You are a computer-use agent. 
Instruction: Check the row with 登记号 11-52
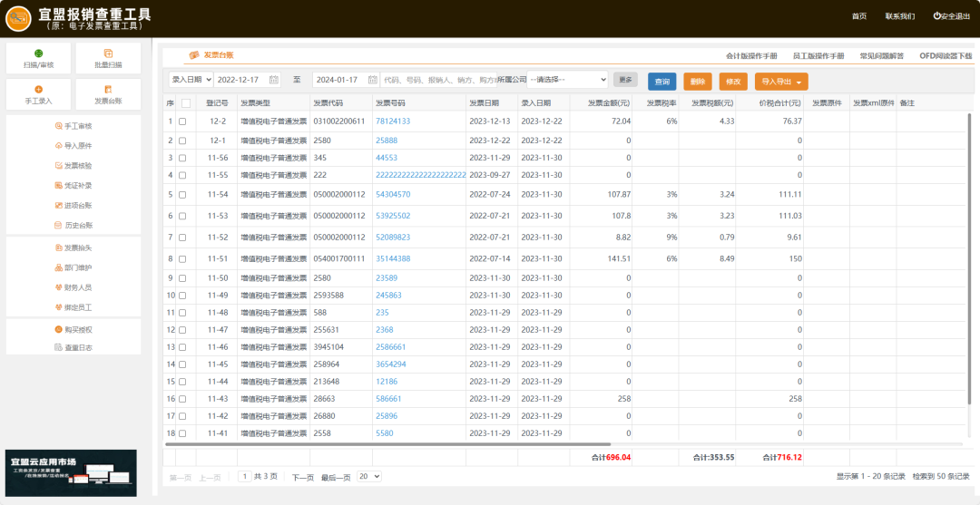(182, 238)
